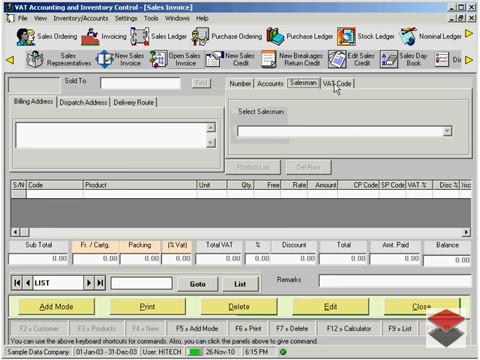This screenshot has height=360, width=480.
Task: Click in the Sold To input field
Action: [x=140, y=83]
